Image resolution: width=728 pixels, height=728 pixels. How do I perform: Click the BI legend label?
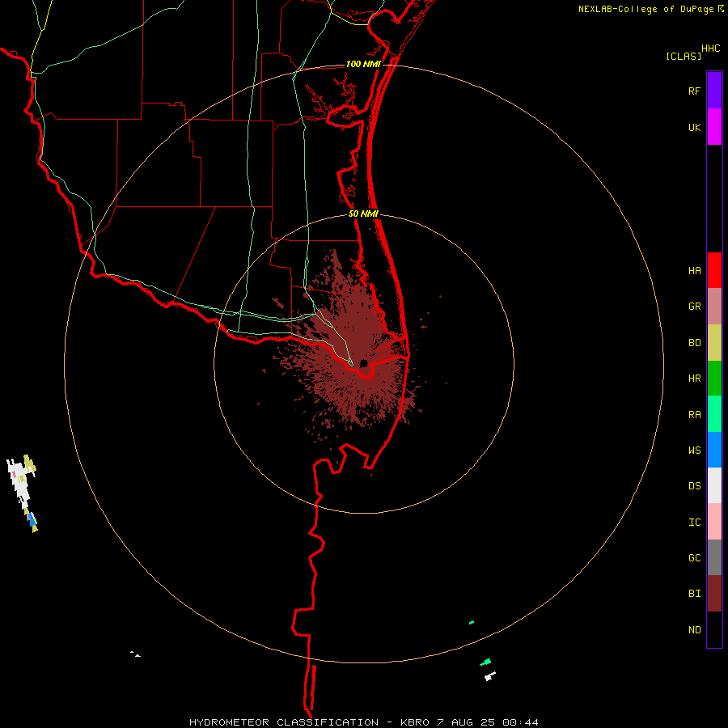(694, 594)
